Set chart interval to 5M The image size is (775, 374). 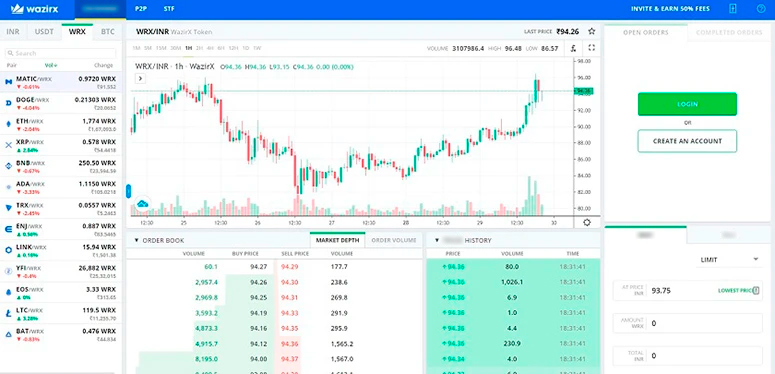coord(147,48)
